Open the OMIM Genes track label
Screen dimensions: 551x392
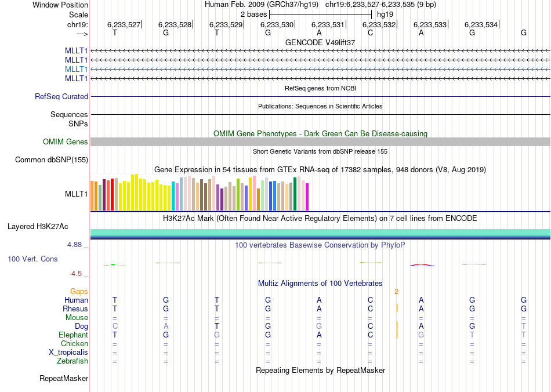pos(66,142)
